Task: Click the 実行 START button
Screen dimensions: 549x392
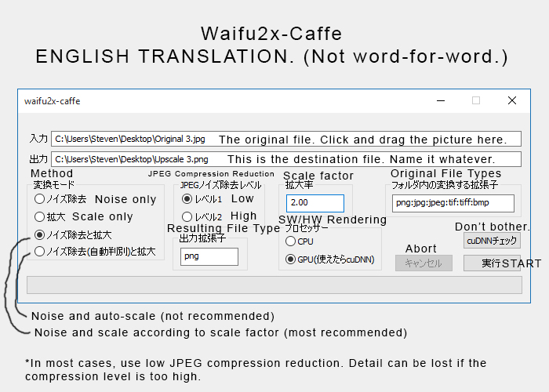Action: tap(492, 263)
